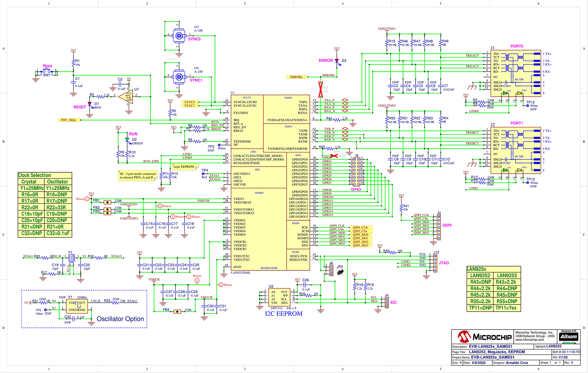
Task: Click the red X over resistor R43
Action: coord(321,89)
